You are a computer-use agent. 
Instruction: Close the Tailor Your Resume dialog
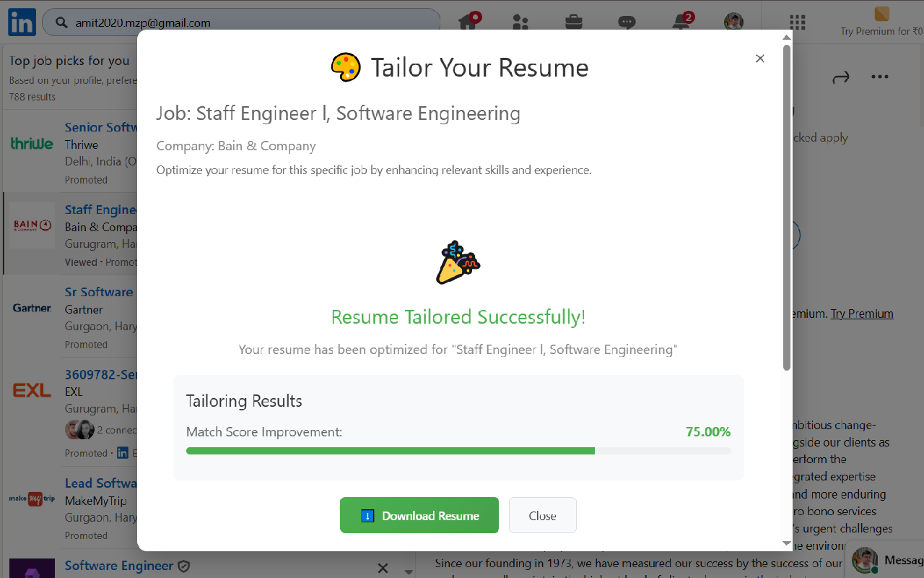click(x=759, y=58)
